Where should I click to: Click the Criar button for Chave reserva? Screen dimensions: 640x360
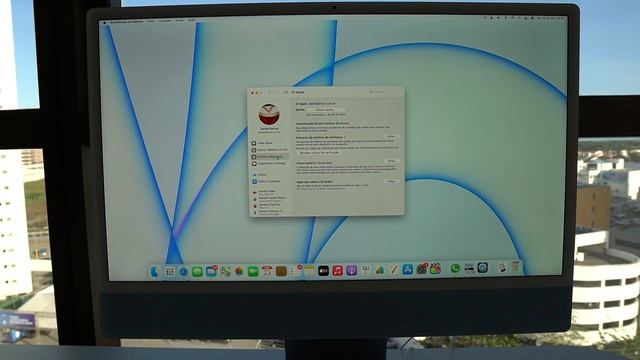[x=391, y=161]
